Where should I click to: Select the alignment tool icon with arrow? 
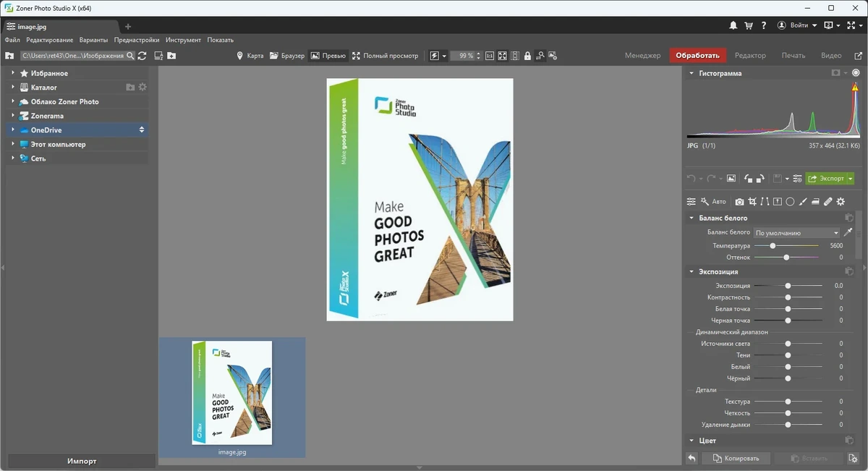pyautogui.click(x=778, y=202)
